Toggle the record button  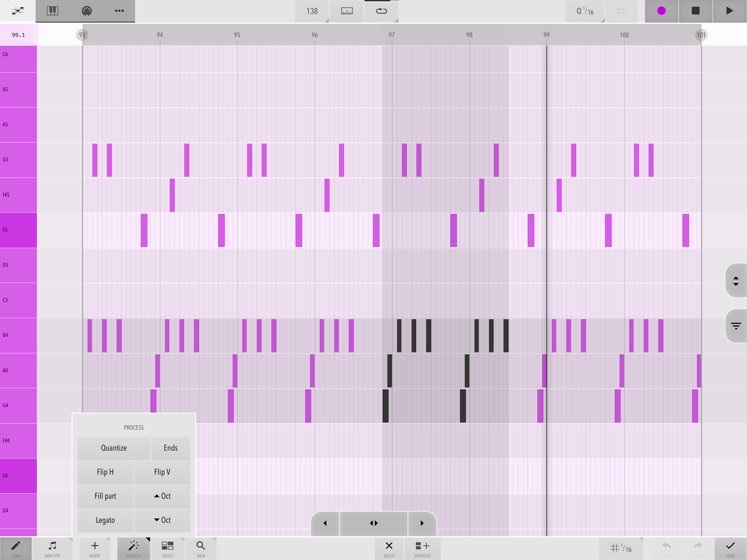pyautogui.click(x=661, y=11)
